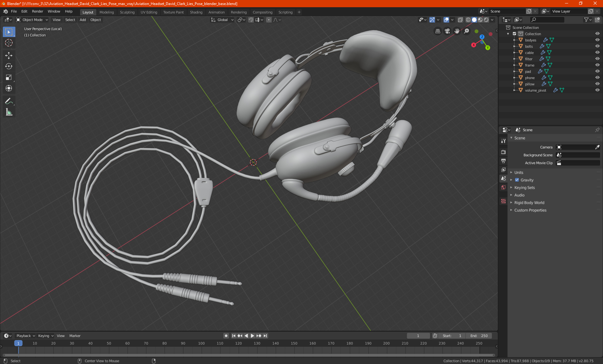Expand the phone object tree row
603x364 pixels.
[x=514, y=78]
